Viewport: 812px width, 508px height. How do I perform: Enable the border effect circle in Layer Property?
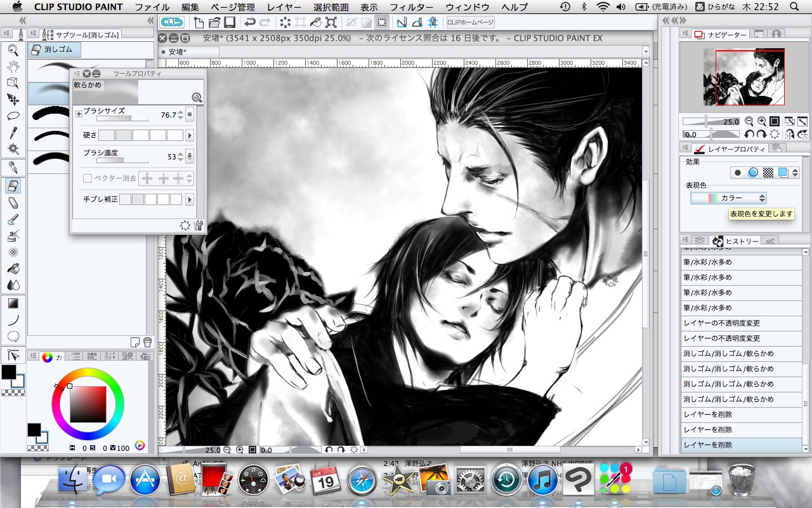738,173
